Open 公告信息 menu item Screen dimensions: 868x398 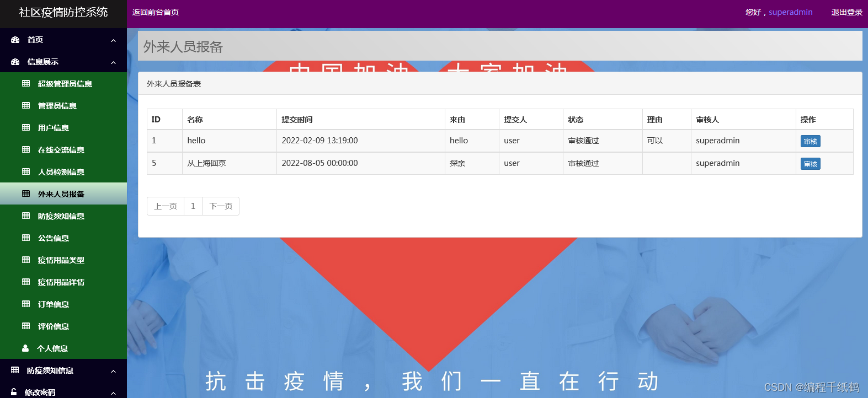coord(63,238)
